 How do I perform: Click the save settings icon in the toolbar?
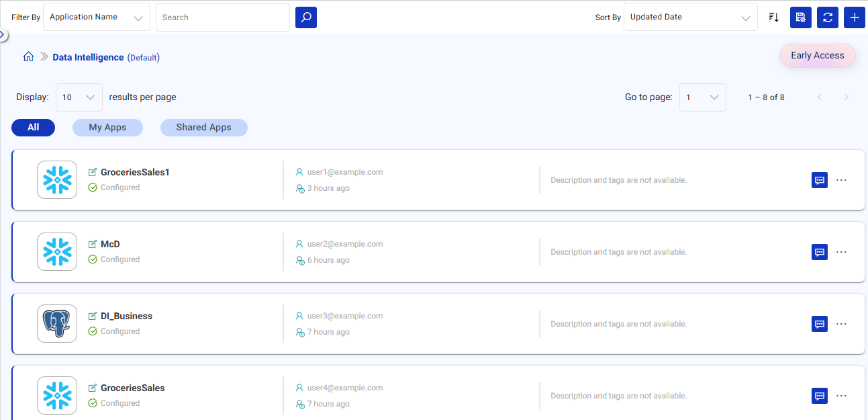tap(800, 17)
